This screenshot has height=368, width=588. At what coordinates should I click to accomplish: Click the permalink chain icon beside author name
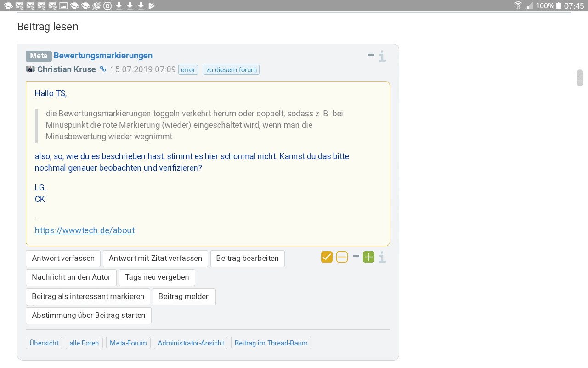pos(103,69)
